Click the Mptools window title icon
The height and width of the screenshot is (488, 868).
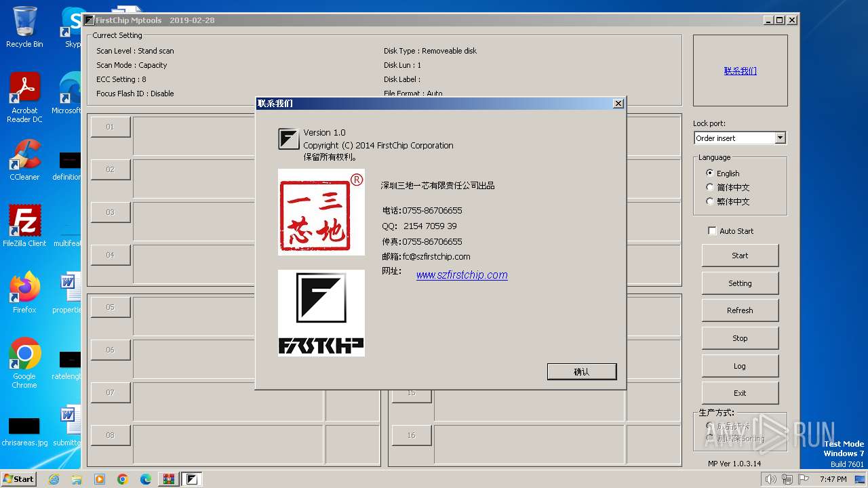89,20
